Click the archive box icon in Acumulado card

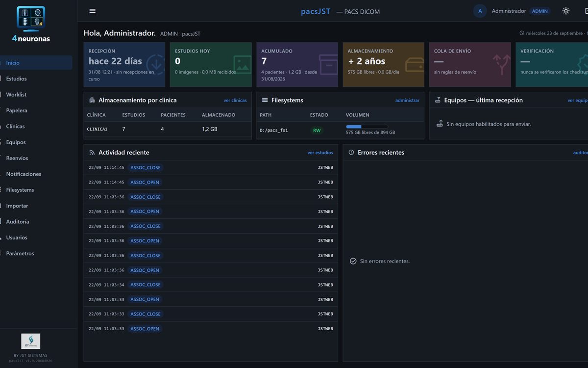click(x=328, y=64)
